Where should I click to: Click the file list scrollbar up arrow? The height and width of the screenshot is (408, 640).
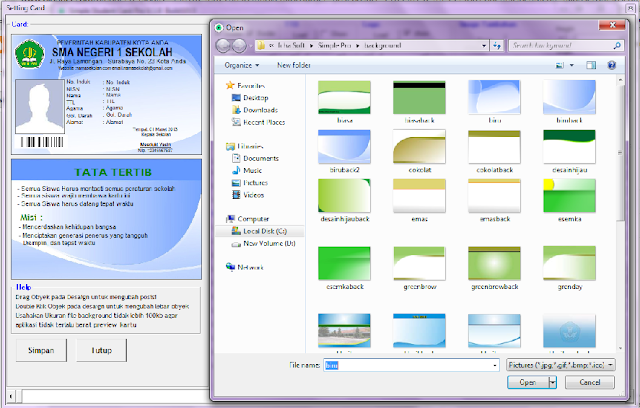pyautogui.click(x=620, y=80)
